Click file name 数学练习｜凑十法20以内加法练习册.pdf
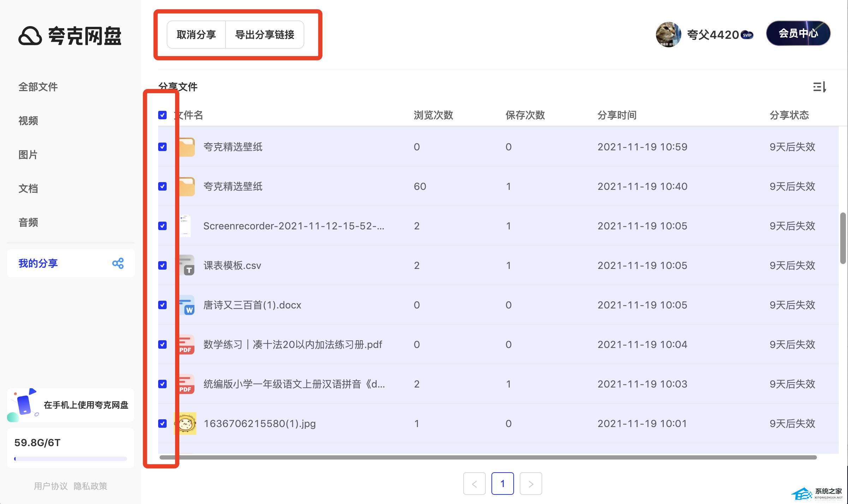The image size is (848, 504). click(293, 344)
